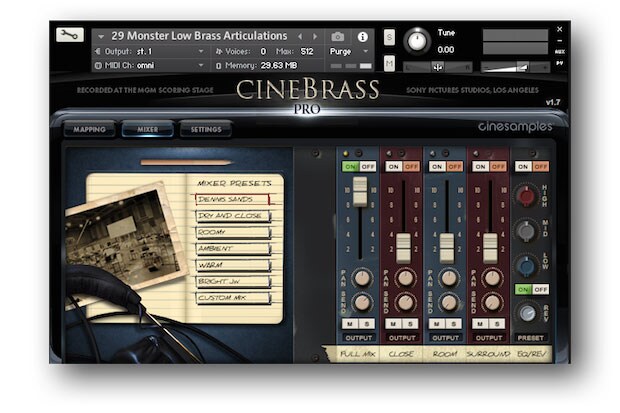Open Room channel OUTPUT selector

click(x=446, y=338)
